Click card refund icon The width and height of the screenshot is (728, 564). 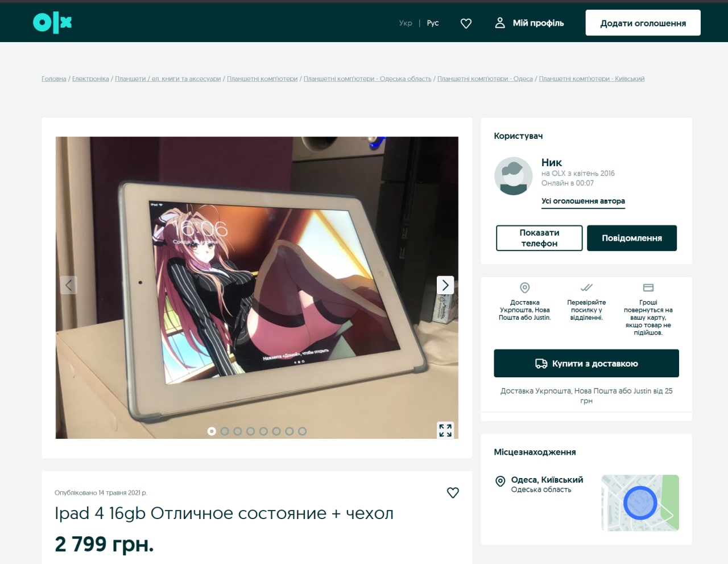[648, 287]
